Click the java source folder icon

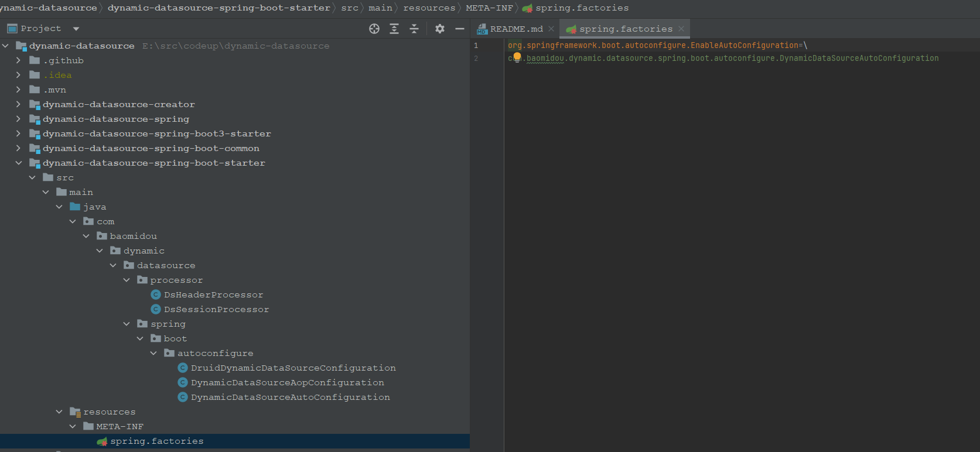(75, 207)
